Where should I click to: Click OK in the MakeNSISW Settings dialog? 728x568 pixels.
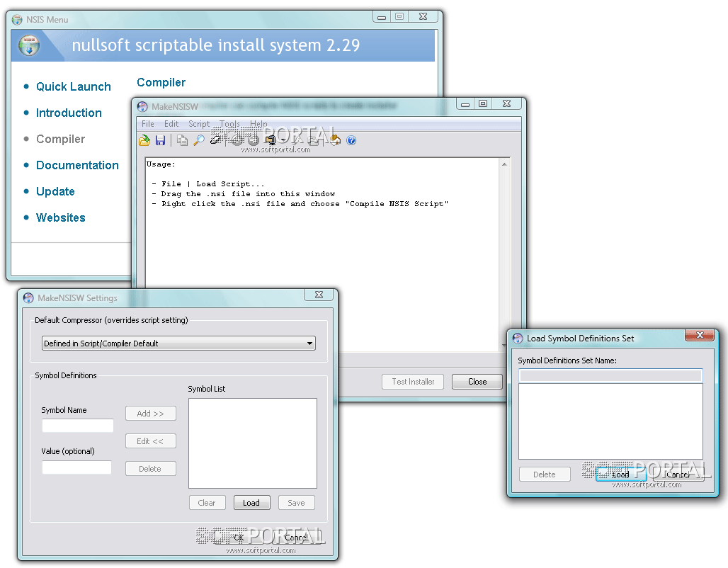[239, 538]
